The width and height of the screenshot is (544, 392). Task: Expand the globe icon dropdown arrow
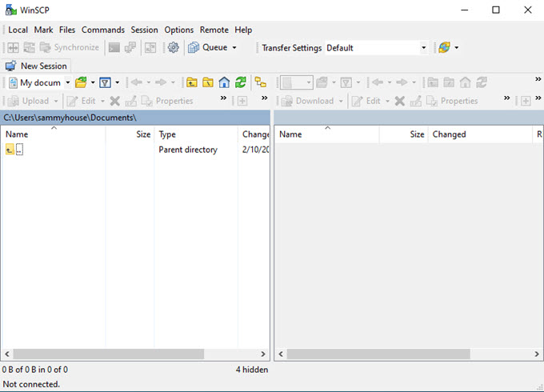(457, 47)
